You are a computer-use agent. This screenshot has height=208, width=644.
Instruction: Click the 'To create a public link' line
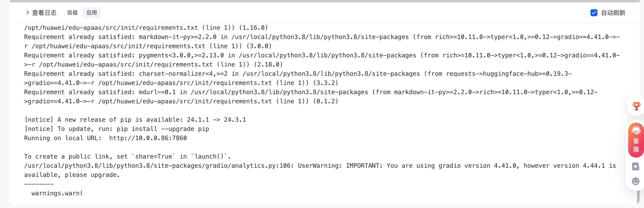(127, 157)
